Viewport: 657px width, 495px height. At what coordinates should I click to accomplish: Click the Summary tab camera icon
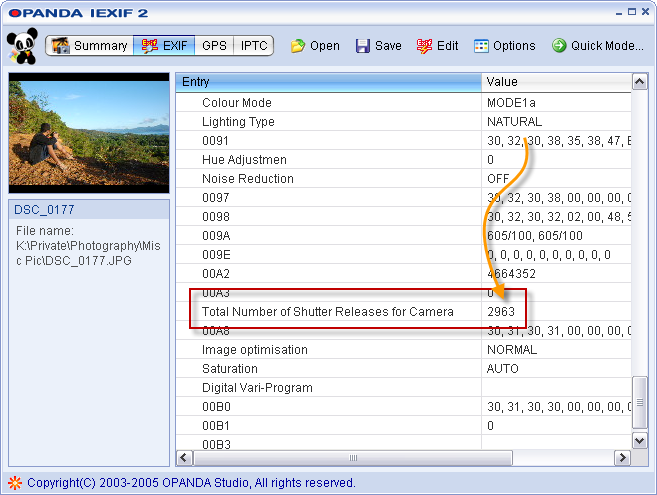(60, 45)
